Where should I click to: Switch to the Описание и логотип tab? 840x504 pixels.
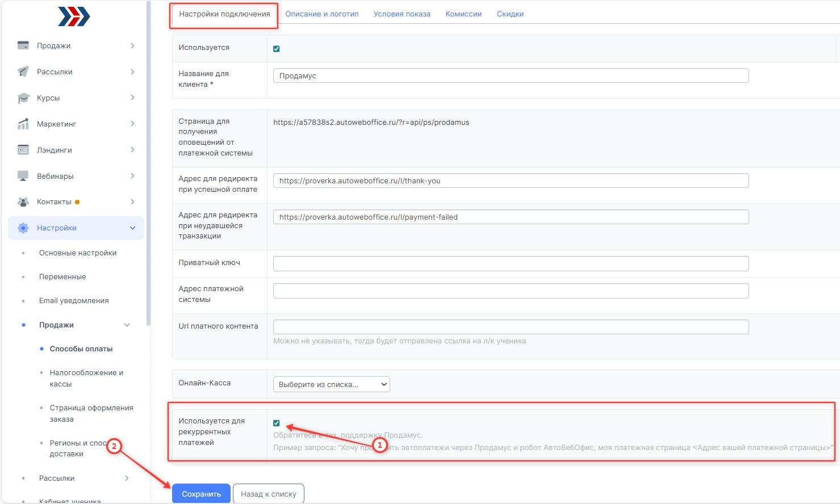(321, 14)
